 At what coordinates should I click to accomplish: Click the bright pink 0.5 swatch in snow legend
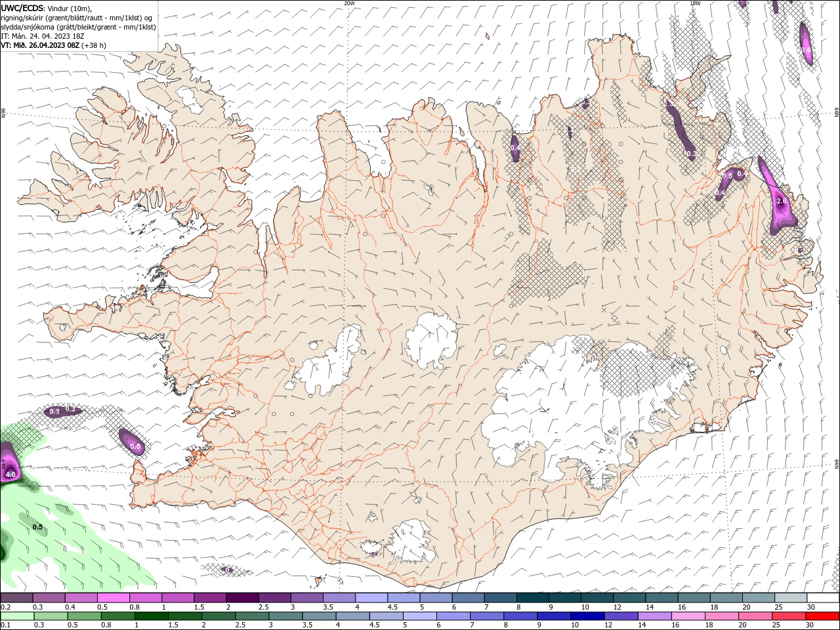click(113, 598)
